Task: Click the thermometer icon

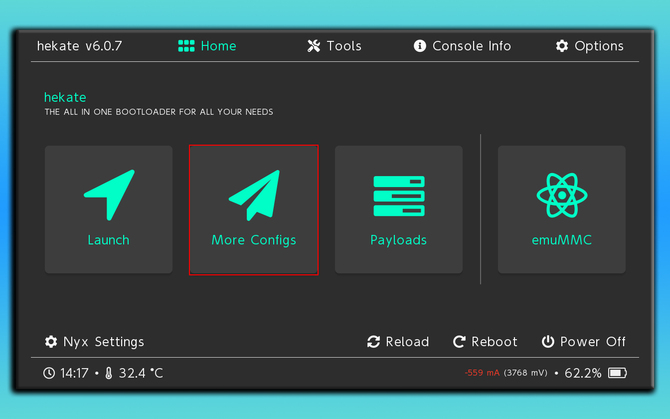Action: (109, 373)
